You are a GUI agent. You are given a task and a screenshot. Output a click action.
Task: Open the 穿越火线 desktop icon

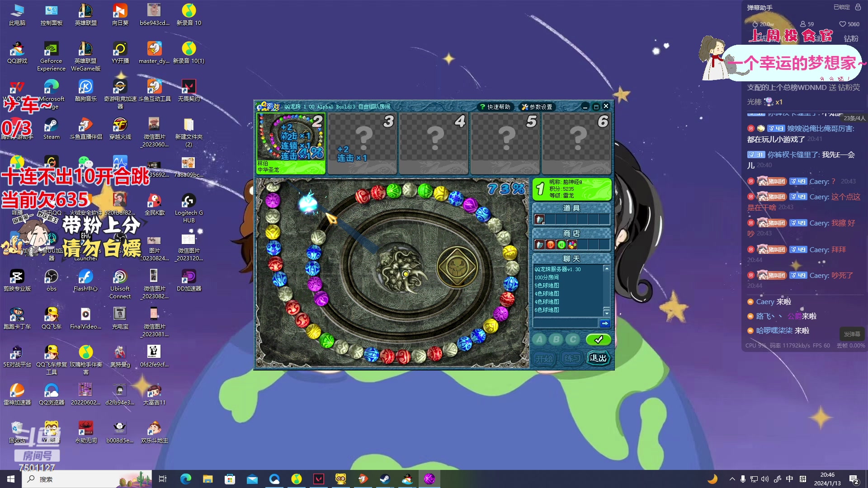[120, 128]
